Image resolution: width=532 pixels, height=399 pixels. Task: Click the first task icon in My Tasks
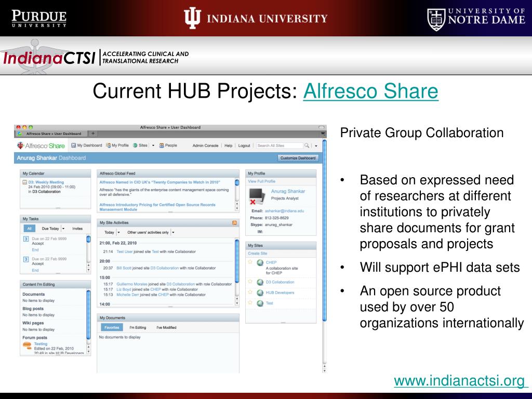[26, 239]
